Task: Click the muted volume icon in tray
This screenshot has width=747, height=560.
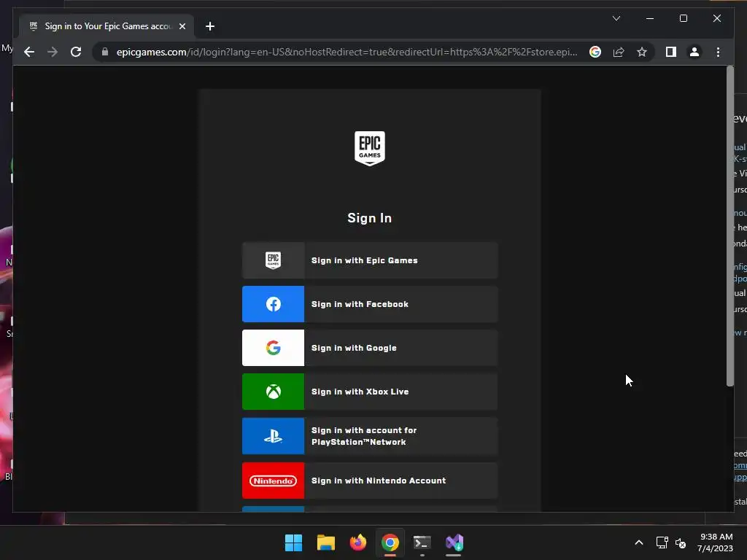Action: pyautogui.click(x=681, y=542)
